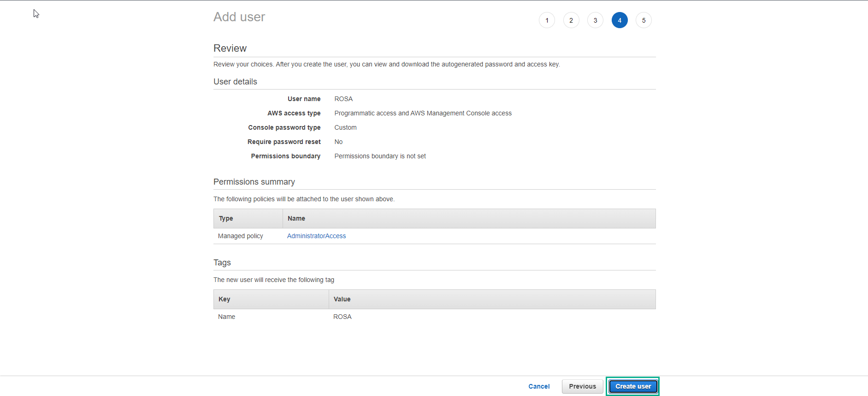Jump to step 2 circle
The image size is (868, 396).
(571, 20)
